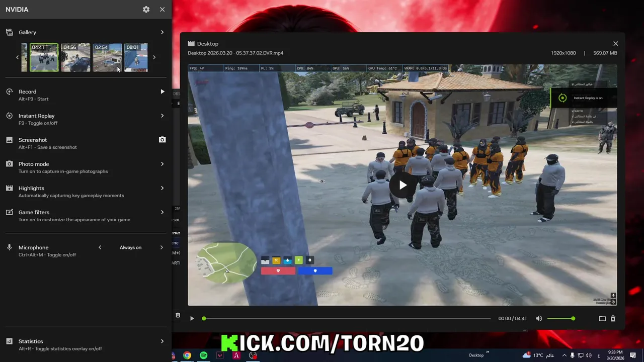Open the OBS icon in the taskbar
The height and width of the screenshot is (362, 644).
pos(253,355)
